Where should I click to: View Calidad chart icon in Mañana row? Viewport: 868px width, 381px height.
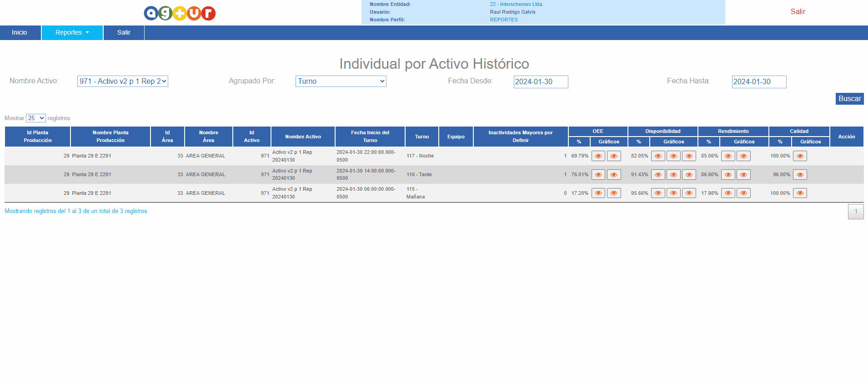[799, 193]
